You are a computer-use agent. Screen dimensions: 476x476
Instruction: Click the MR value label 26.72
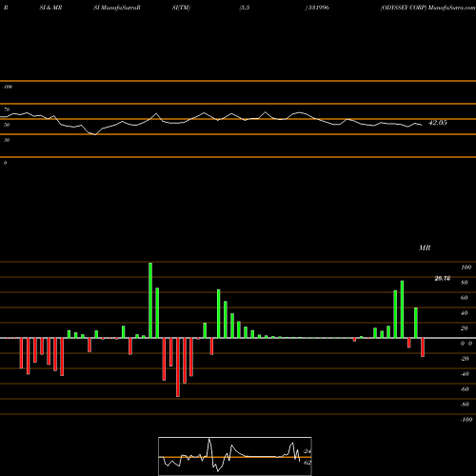[x=443, y=278]
